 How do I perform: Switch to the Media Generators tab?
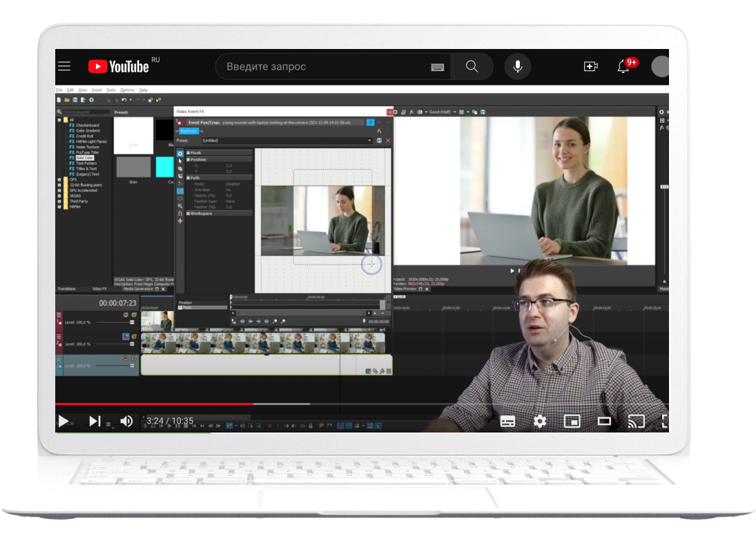tap(138, 289)
